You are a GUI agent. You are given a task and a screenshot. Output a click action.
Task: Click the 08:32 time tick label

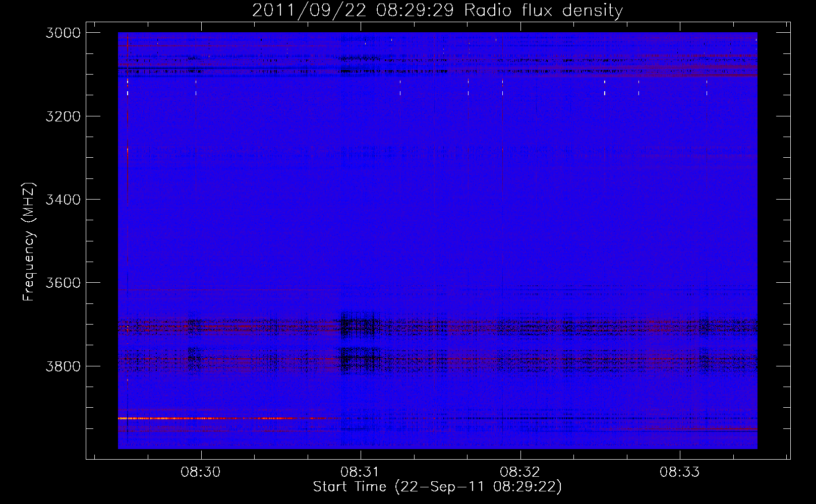pos(520,472)
